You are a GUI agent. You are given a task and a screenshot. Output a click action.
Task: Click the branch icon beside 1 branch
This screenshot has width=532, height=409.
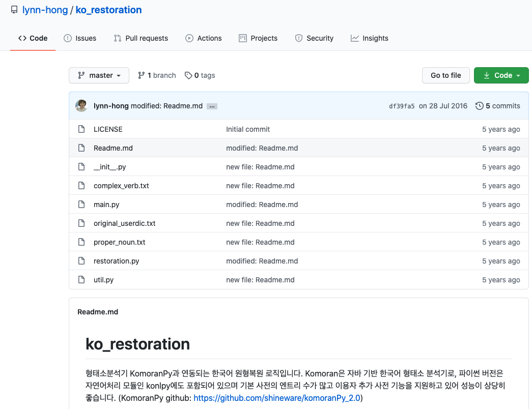[x=141, y=75]
